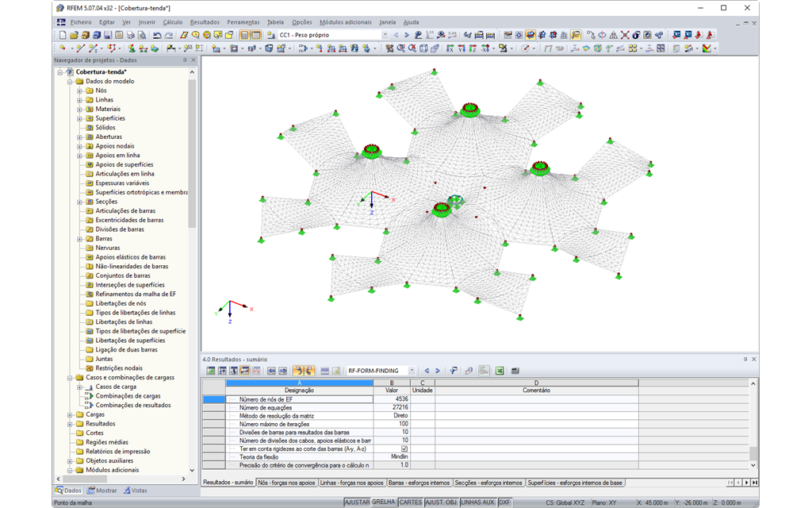Click the filter funnel icon in results toolbar
Viewport: 812px width, 508px height.
pyautogui.click(x=453, y=371)
